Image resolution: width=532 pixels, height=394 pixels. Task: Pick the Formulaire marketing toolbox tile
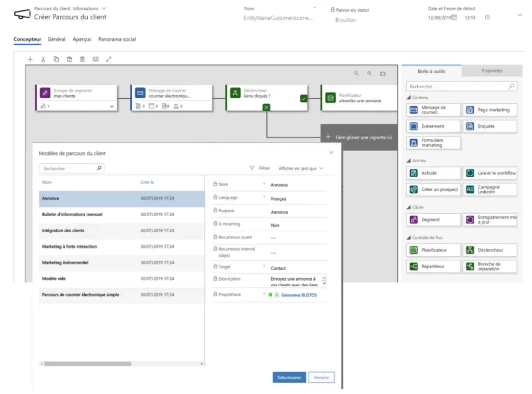[x=433, y=142]
